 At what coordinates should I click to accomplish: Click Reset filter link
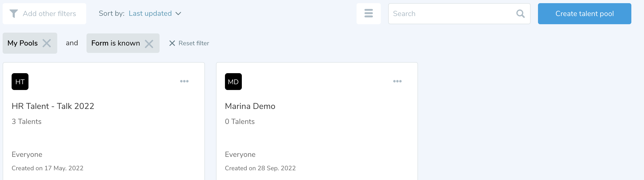(194, 43)
